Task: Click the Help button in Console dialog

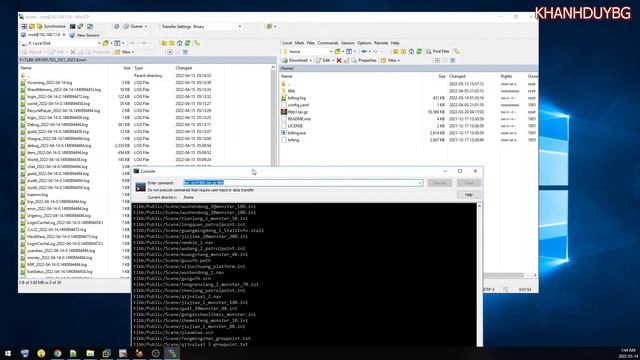Action: [x=469, y=195]
